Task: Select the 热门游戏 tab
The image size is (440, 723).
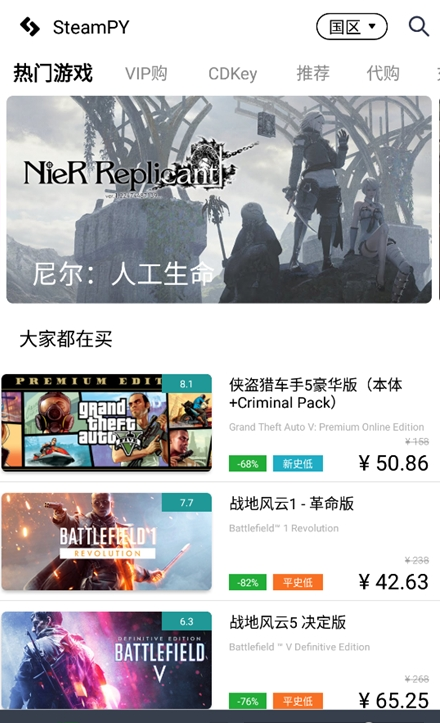Action: tap(53, 73)
